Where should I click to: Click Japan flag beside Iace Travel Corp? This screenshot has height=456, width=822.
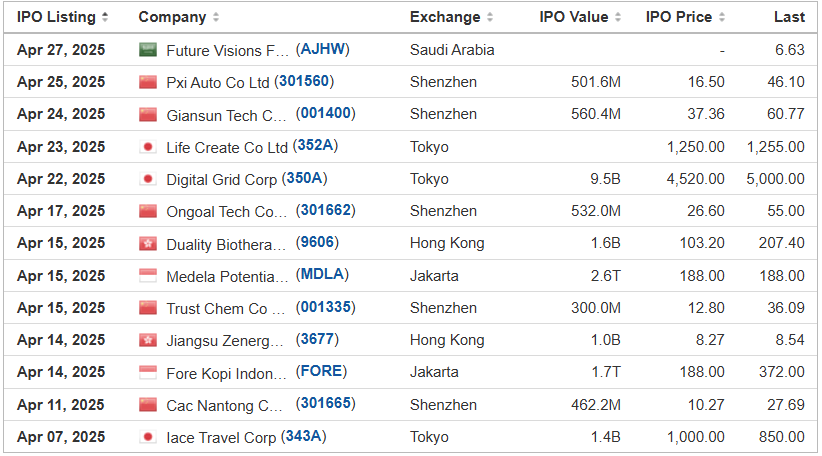coord(148,437)
